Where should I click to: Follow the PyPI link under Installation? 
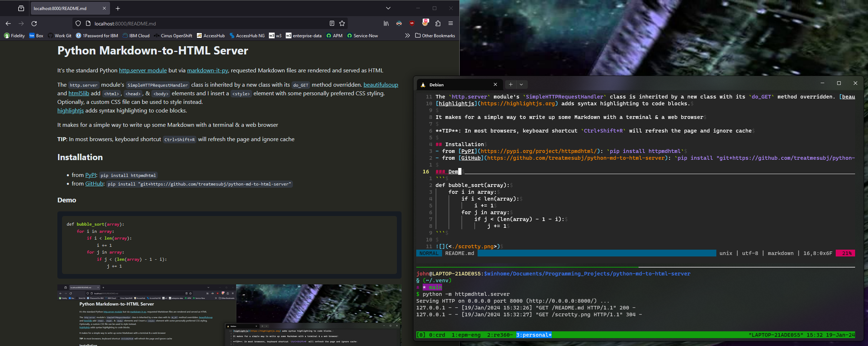91,175
